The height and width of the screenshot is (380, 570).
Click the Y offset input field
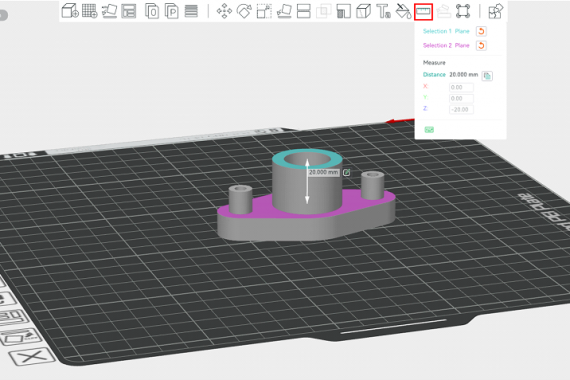pyautogui.click(x=461, y=99)
